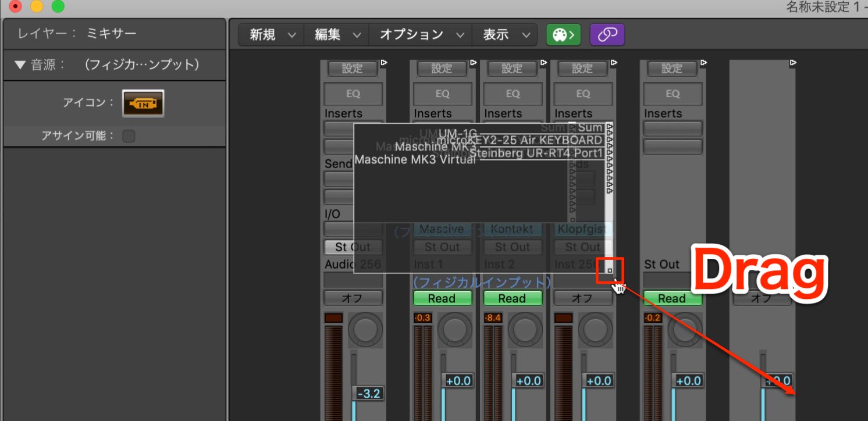Click cable output triangle atop Inst 256 strip
The image size is (868, 421).
pyautogui.click(x=614, y=62)
